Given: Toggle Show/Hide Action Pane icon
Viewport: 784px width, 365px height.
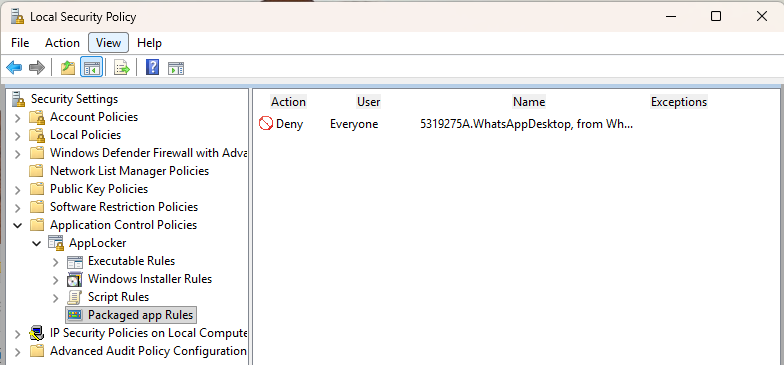Looking at the screenshot, I should 176,68.
